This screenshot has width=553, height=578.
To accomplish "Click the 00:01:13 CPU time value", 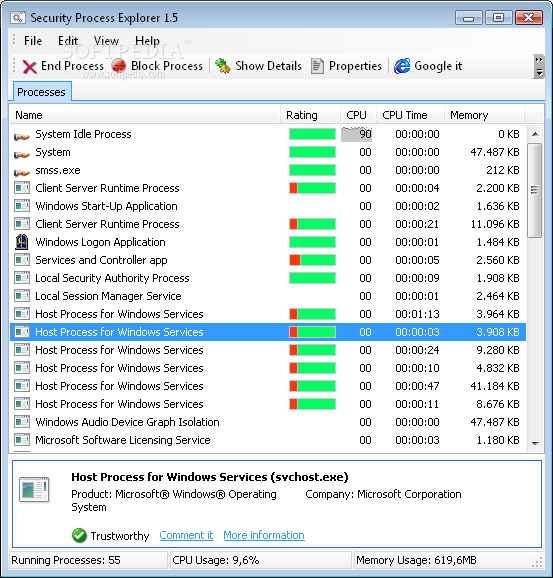I will tap(417, 314).
